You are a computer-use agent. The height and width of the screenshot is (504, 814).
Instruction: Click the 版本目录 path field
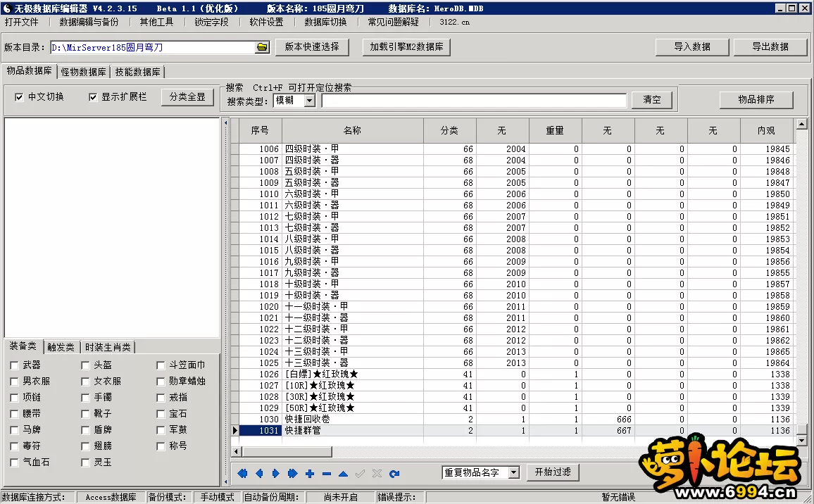tap(153, 47)
